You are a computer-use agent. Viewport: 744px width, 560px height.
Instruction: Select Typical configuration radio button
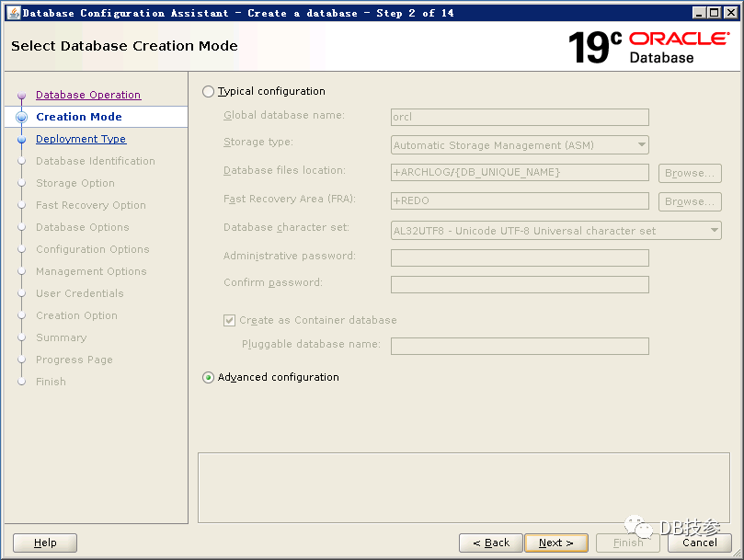208,92
